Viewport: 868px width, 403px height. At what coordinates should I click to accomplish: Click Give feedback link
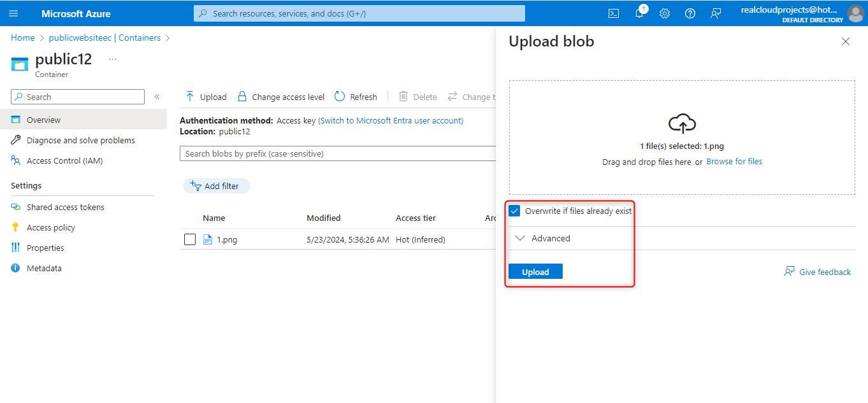[818, 272]
